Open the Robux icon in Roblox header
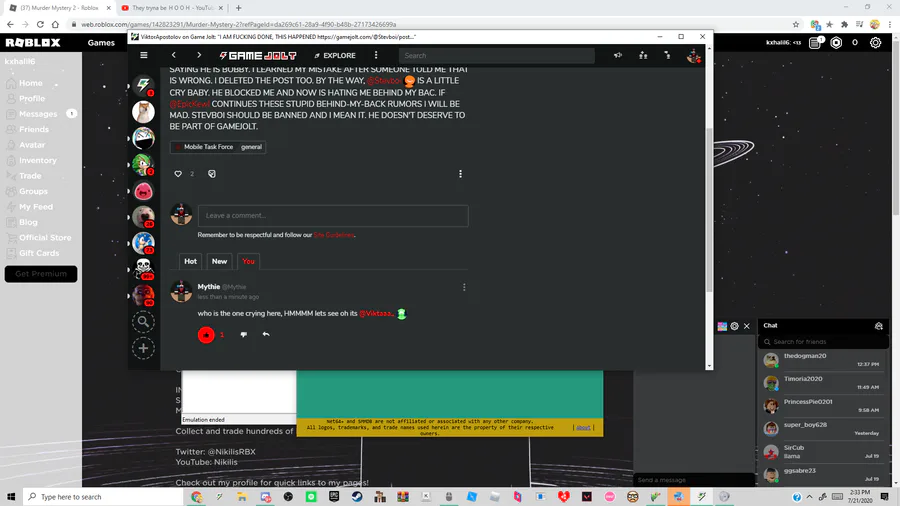The image size is (900, 506). 836,42
